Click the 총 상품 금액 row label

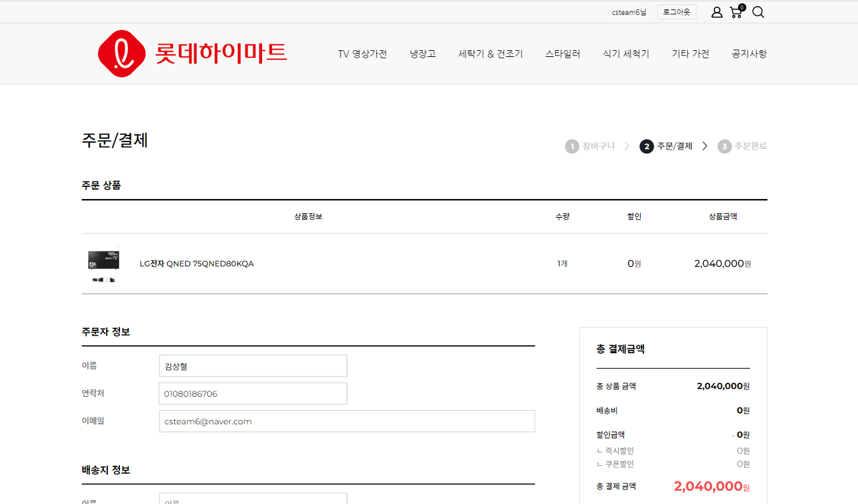click(616, 386)
